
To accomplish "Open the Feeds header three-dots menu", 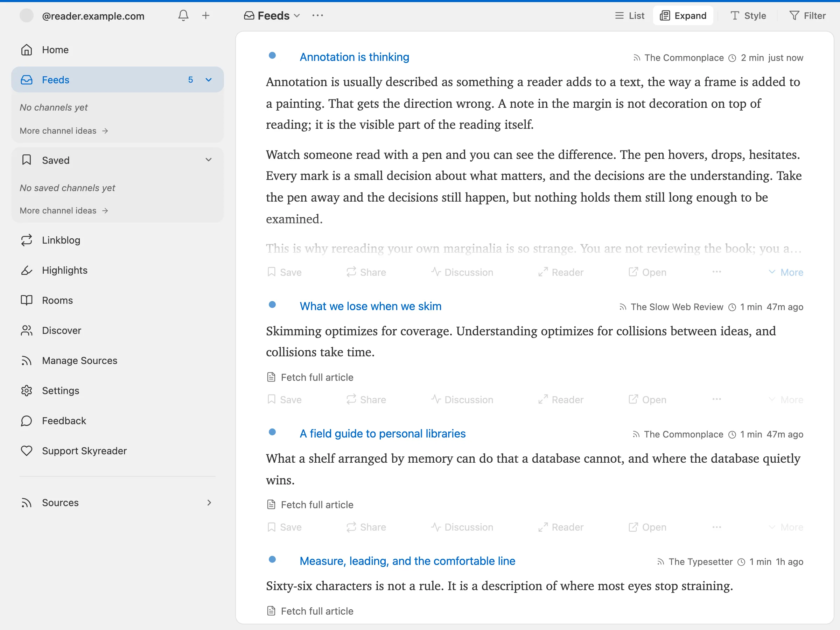I will tap(317, 15).
